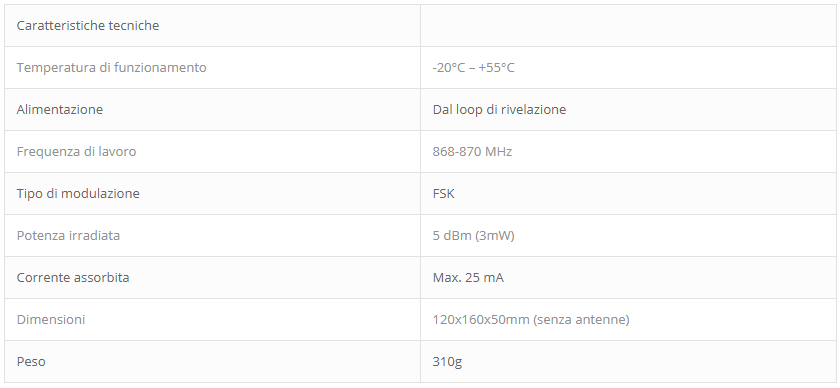Select the 'Dimensioni' row label

[51, 319]
